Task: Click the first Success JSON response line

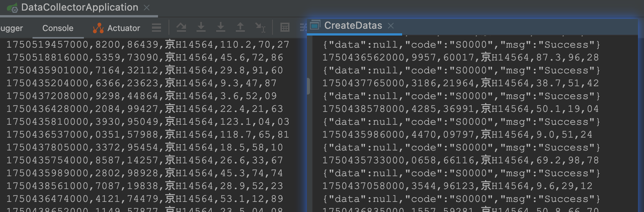Action: pyautogui.click(x=461, y=44)
